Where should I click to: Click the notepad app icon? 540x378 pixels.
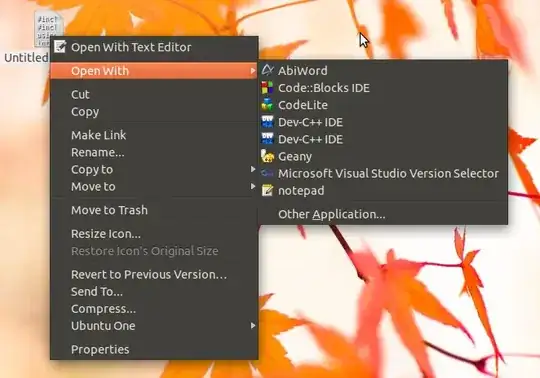267,190
